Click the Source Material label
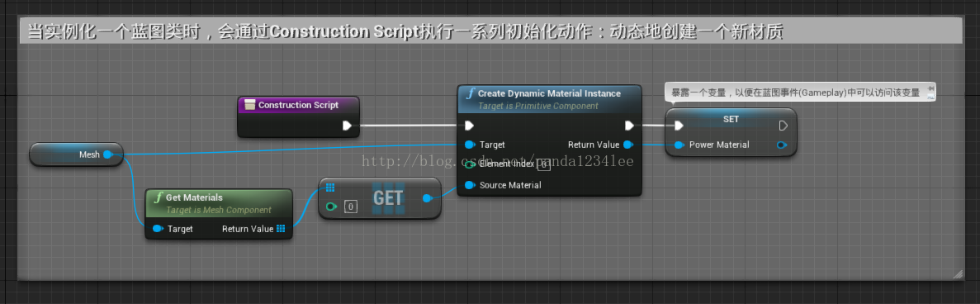Viewport: 980px width, 304px height. click(510, 185)
